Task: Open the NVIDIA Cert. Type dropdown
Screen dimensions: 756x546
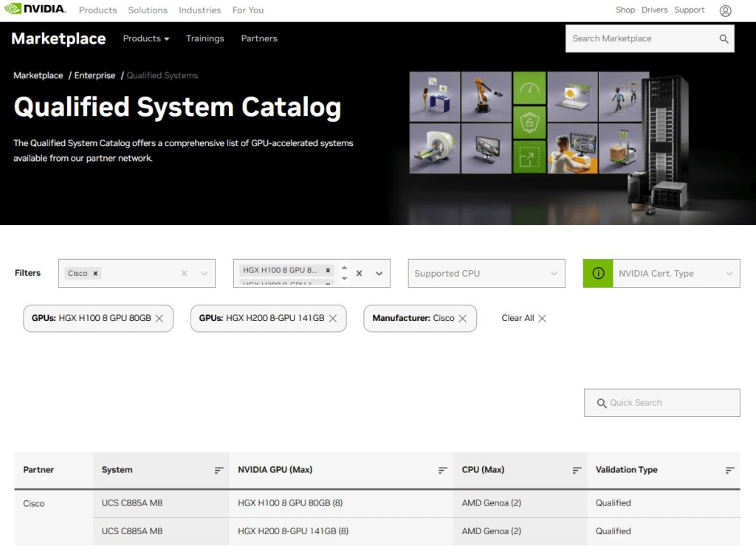Action: (x=676, y=273)
